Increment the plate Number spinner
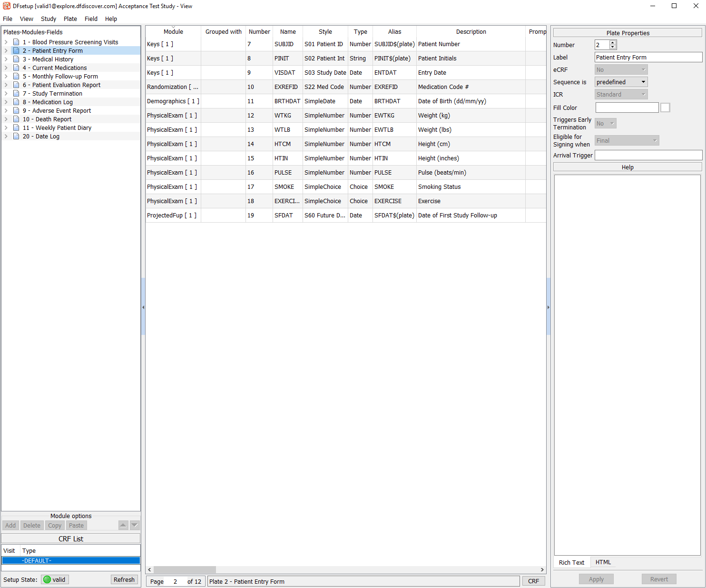 tap(613, 43)
